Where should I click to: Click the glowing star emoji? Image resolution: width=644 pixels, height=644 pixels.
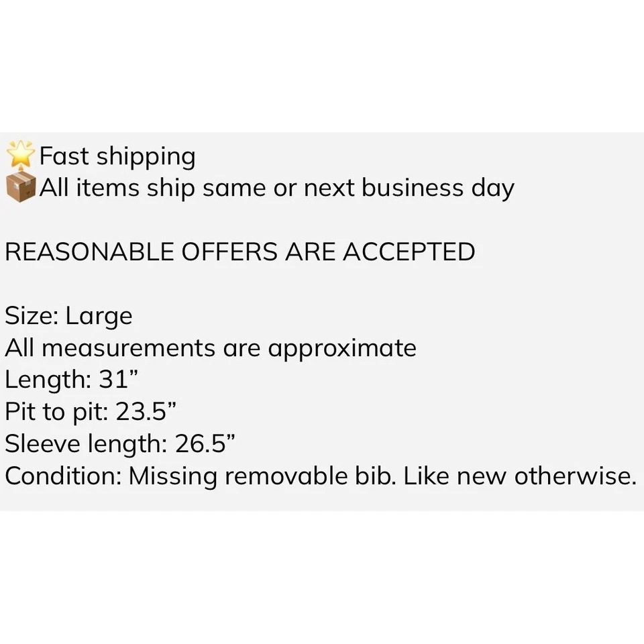(20, 156)
